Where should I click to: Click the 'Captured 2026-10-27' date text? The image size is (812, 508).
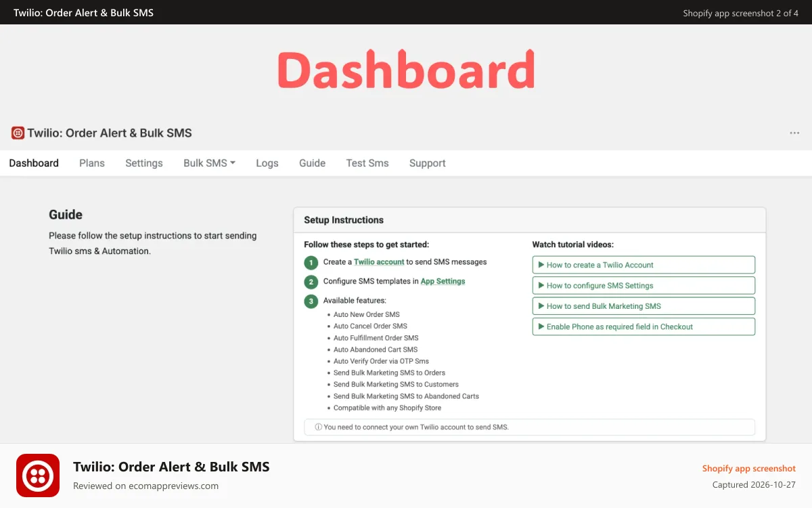coord(754,485)
